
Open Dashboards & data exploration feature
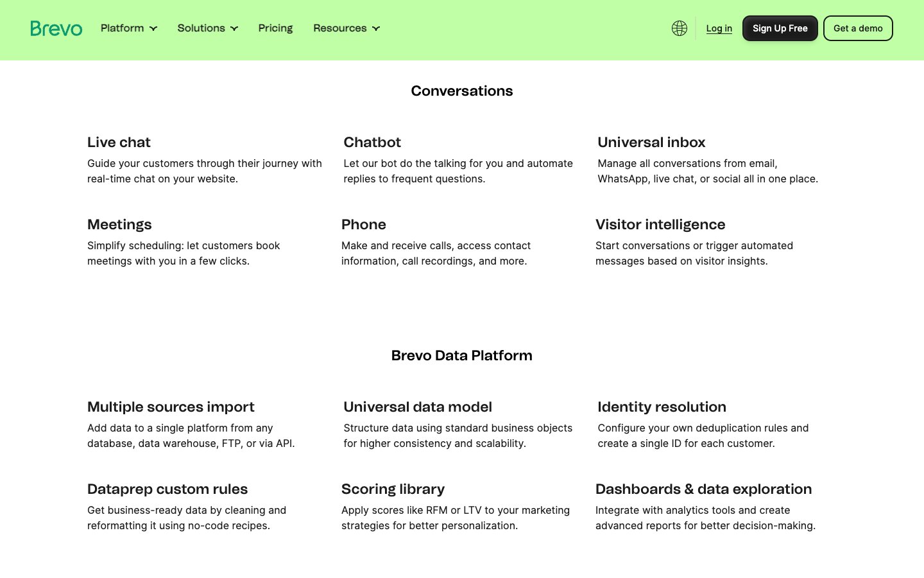pyautogui.click(x=703, y=489)
